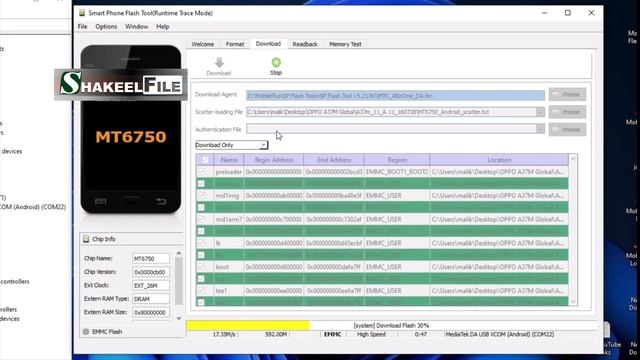Choose an Authentication file
640x360 pixels.
567,129
